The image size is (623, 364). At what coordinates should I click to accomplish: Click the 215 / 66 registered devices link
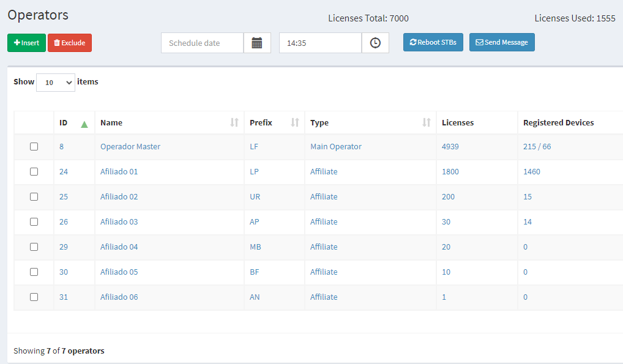[537, 147]
